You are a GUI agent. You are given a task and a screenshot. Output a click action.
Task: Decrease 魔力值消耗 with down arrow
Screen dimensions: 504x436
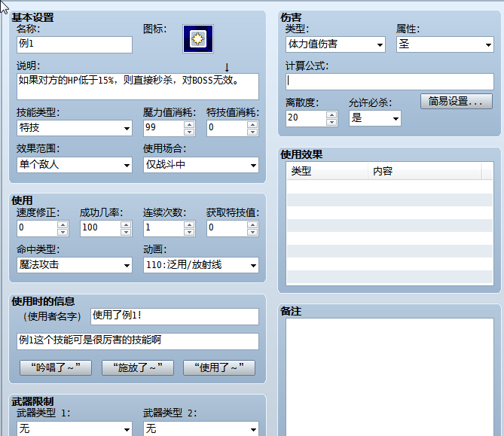pos(189,132)
